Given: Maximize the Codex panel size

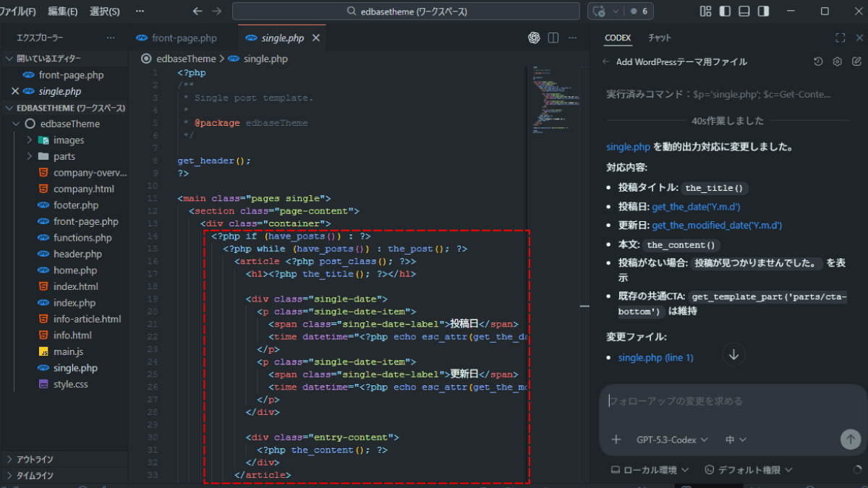Looking at the screenshot, I should click(x=840, y=38).
